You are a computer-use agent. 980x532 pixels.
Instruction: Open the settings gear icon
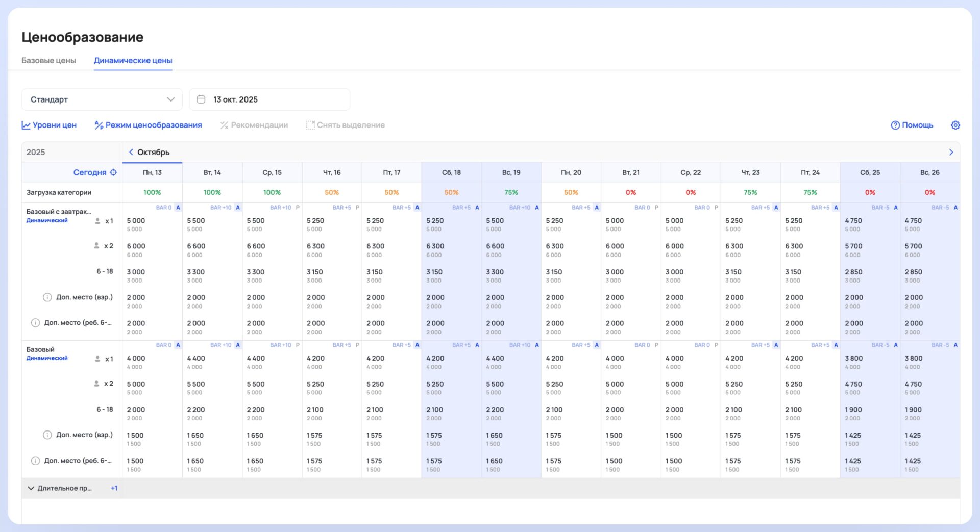pyautogui.click(x=955, y=125)
